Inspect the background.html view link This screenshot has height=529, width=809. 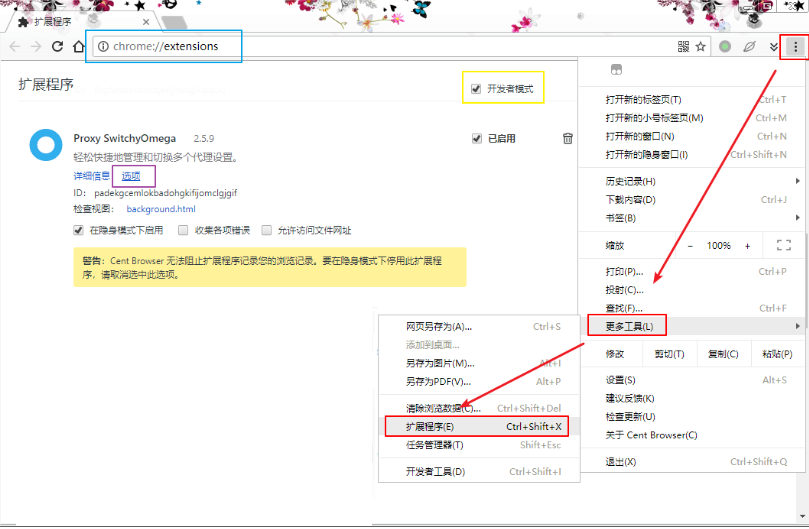click(161, 209)
